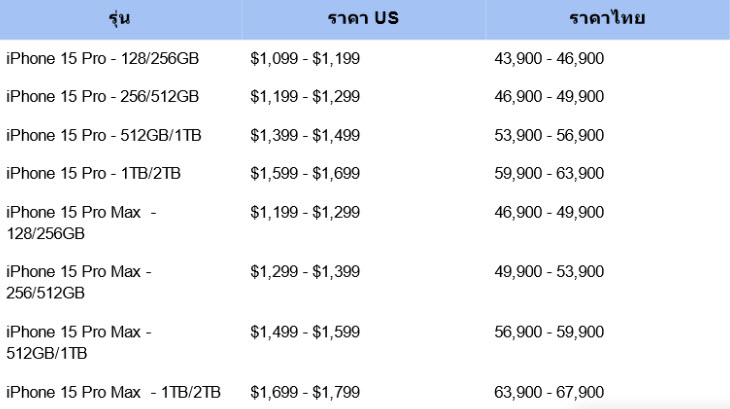Click the ราคาไทย column header

point(607,19)
